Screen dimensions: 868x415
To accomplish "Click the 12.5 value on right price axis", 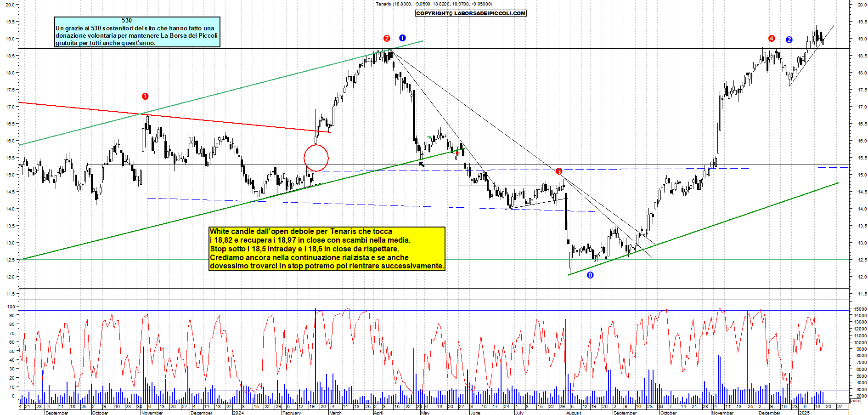I will (862, 260).
